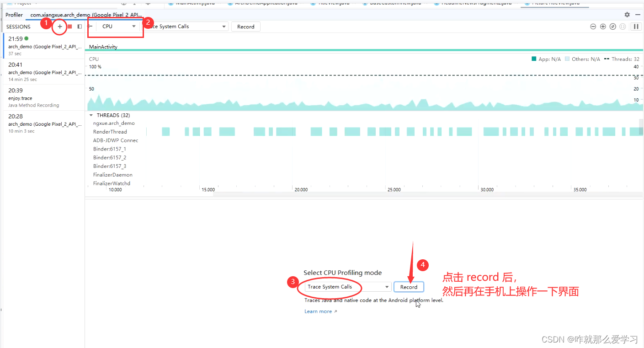Select the 20:41 arch_demo session

coord(44,72)
